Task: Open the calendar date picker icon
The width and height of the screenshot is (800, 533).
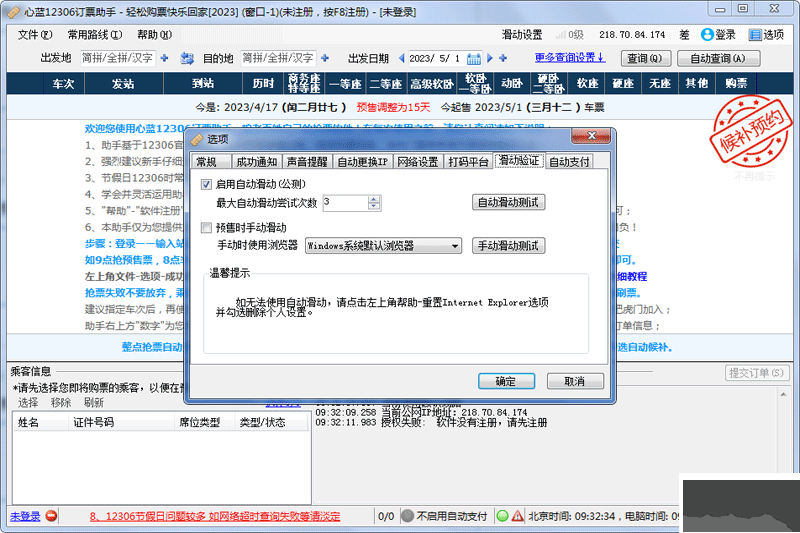Action: pyautogui.click(x=473, y=59)
